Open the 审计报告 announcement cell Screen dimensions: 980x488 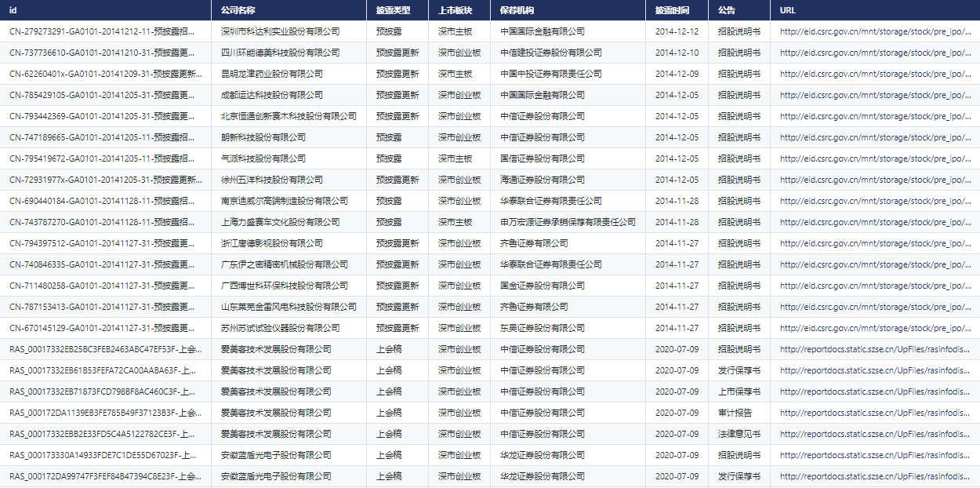tap(735, 413)
